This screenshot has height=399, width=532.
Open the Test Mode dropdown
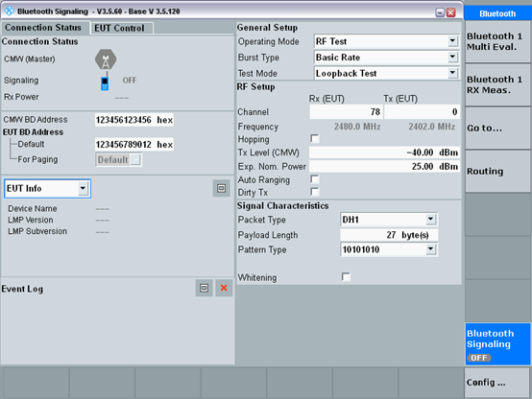(x=452, y=73)
